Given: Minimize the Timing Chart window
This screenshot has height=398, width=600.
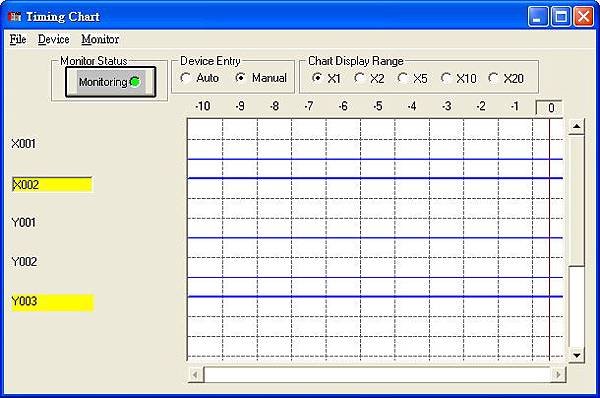Looking at the screenshot, I should [538, 17].
